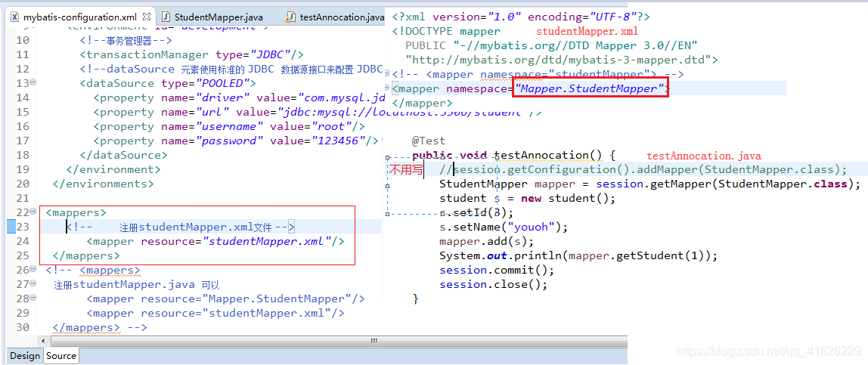Collapse the mappers fold at line 22
The image size is (868, 365).
(33, 212)
